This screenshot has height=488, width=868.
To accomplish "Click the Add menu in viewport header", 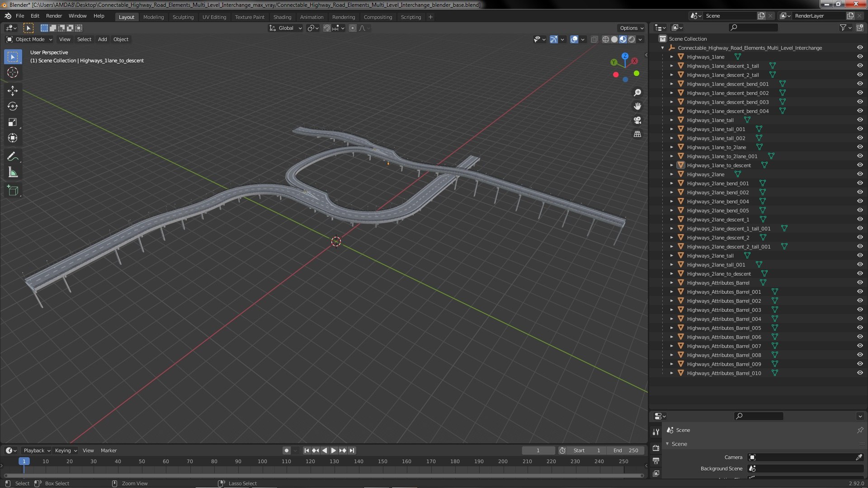I will coord(103,39).
